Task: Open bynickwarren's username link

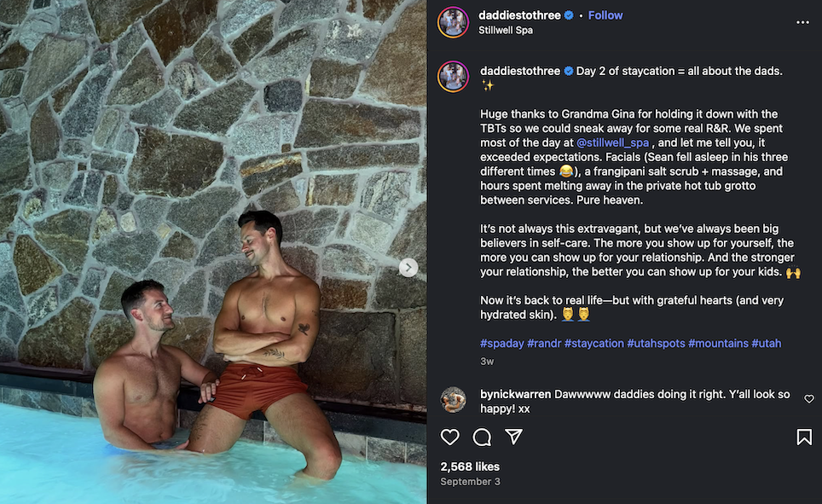Action: (x=515, y=395)
